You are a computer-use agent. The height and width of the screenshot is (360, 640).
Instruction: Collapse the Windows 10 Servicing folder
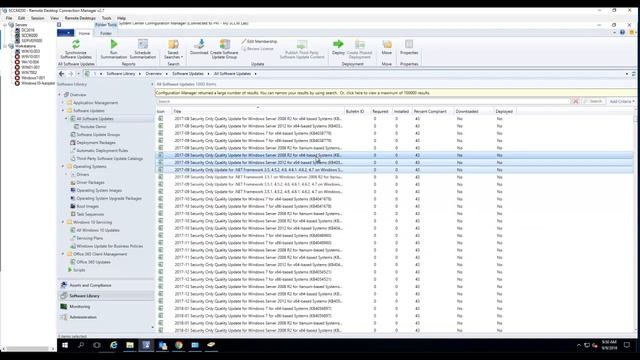click(63, 222)
